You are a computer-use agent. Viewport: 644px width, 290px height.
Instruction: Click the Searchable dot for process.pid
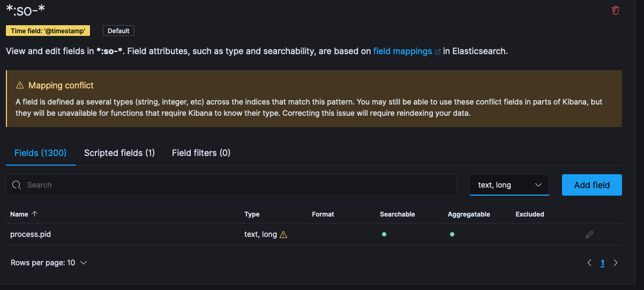click(x=384, y=234)
